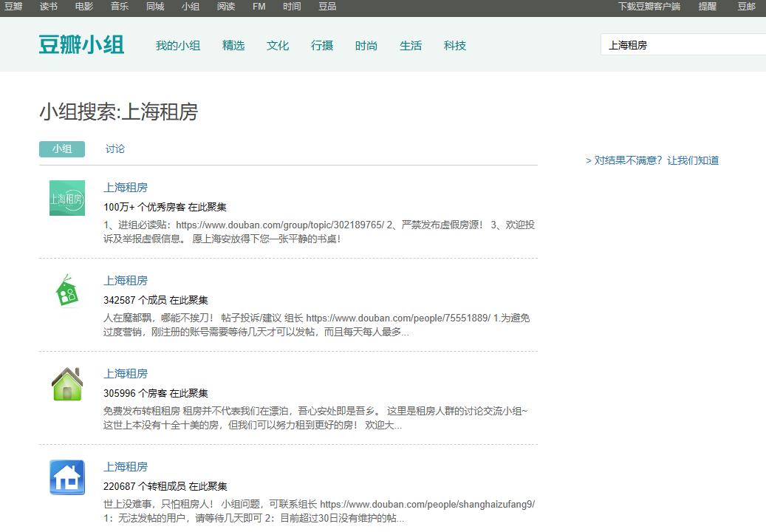766x532 pixels.
Task: Click the blue house avatar of fourth group
Action: pyautogui.click(x=66, y=477)
